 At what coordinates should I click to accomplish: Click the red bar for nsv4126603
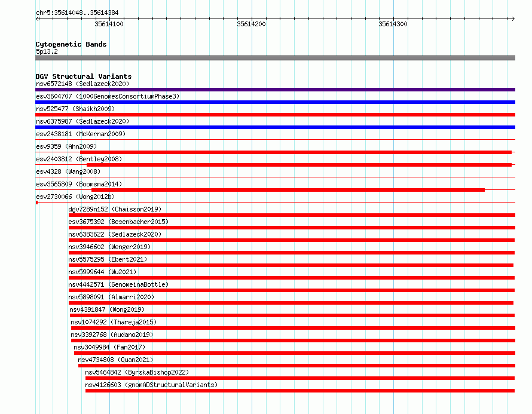point(300,391)
